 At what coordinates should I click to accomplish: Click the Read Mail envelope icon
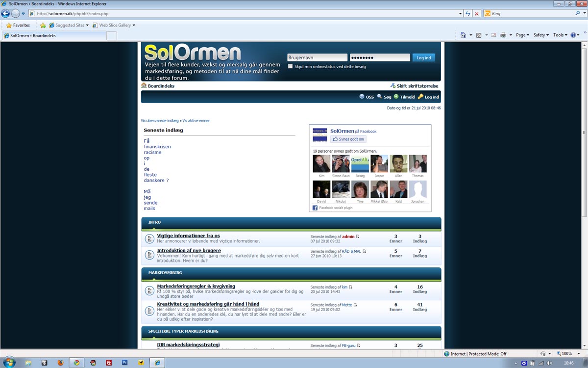(x=492, y=35)
